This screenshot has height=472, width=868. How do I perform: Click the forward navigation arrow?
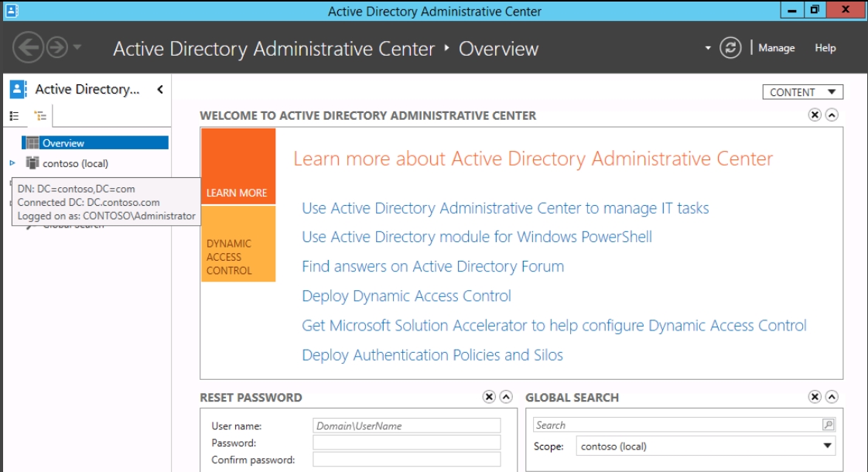(x=57, y=48)
